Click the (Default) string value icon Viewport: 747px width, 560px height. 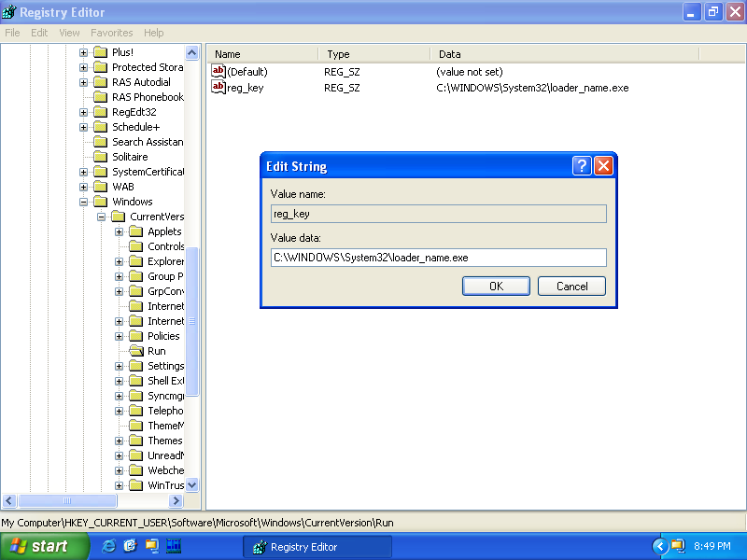[218, 72]
